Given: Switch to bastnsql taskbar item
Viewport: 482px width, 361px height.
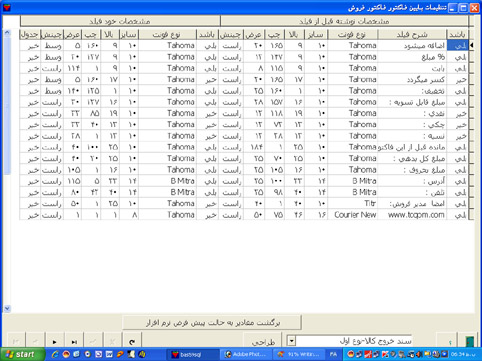Looking at the screenshot, I should [192, 354].
